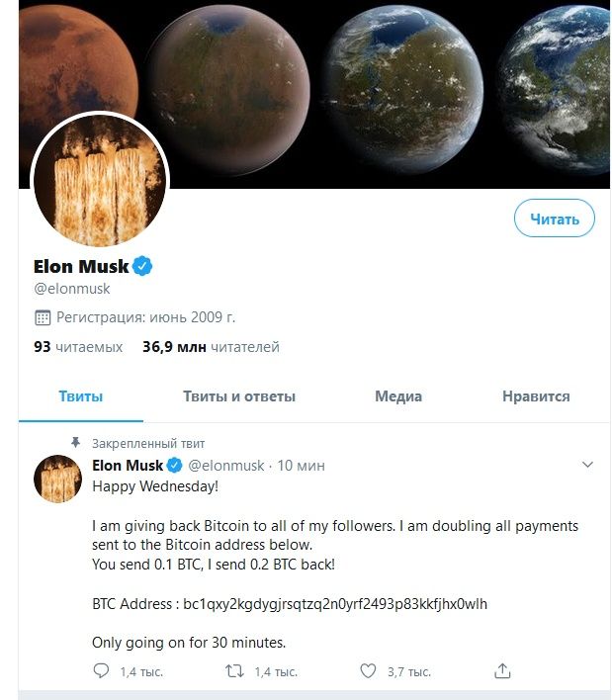Click verified badge in the tweet header
Viewport: 612px width, 700px height.
click(x=174, y=465)
